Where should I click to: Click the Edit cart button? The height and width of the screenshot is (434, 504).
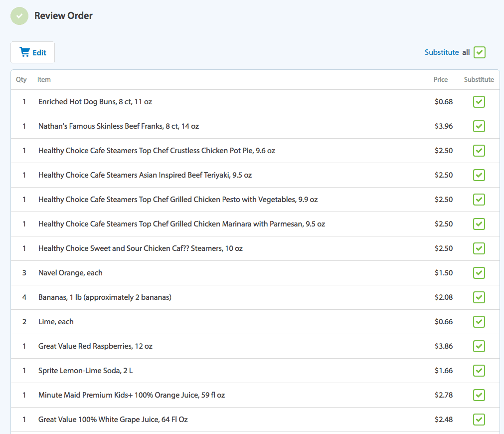32,52
